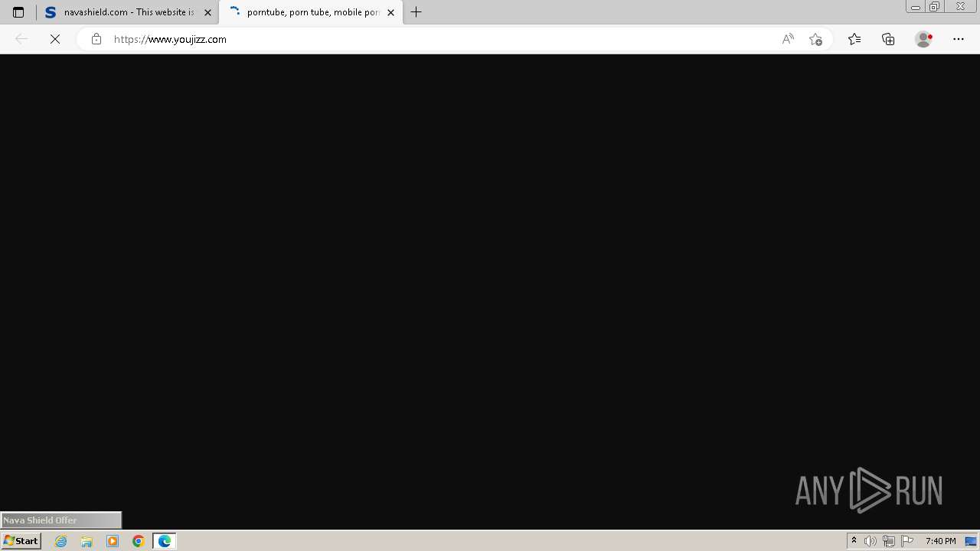Image resolution: width=980 pixels, height=551 pixels.
Task: Close the porntube tab
Action: point(390,12)
